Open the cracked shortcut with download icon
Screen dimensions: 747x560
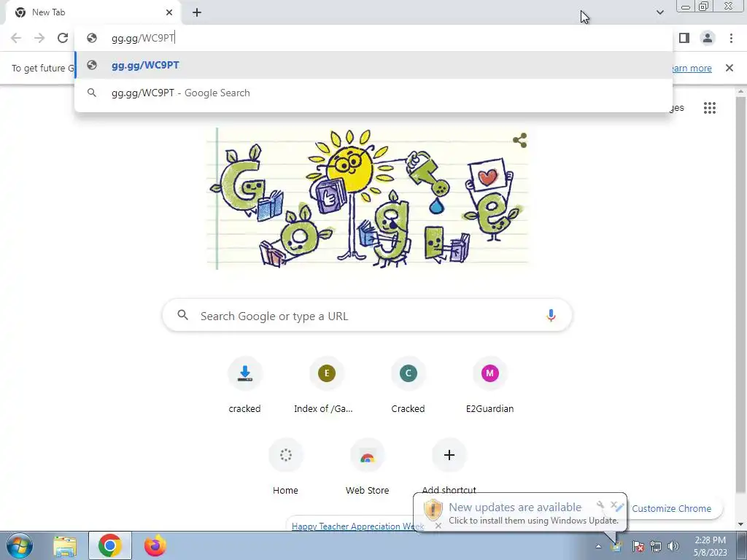(244, 386)
